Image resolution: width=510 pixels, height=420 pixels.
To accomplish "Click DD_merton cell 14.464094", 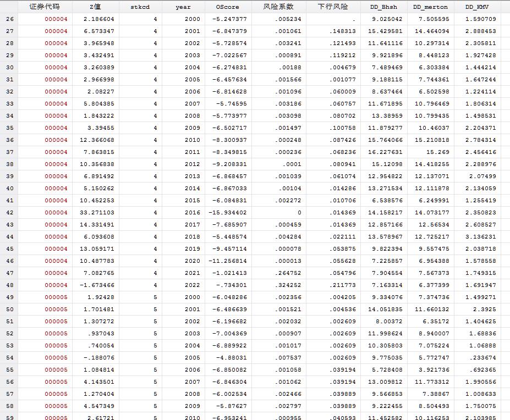I will point(432,31).
